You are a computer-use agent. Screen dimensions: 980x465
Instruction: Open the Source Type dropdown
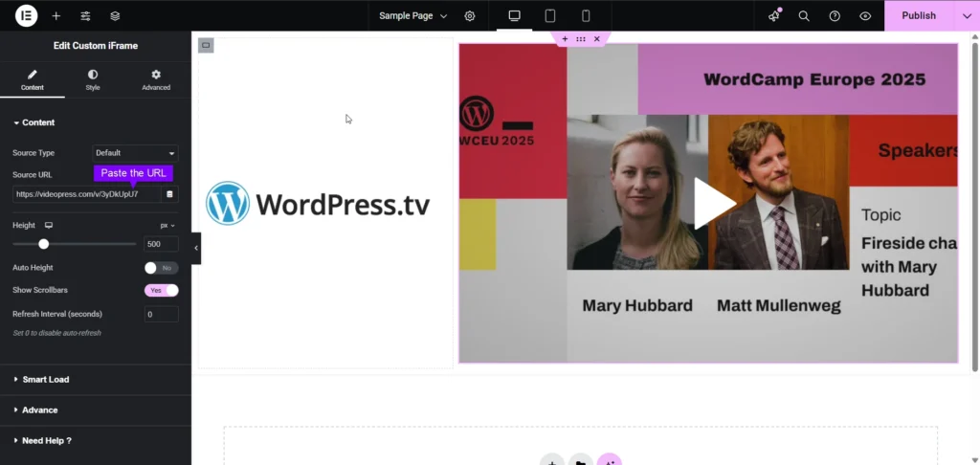click(x=135, y=153)
